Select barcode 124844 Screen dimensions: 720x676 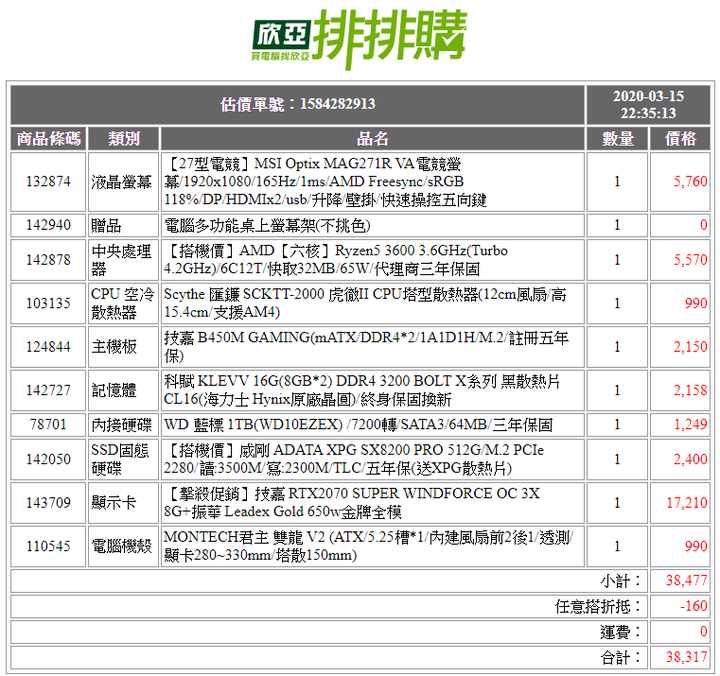click(x=48, y=347)
